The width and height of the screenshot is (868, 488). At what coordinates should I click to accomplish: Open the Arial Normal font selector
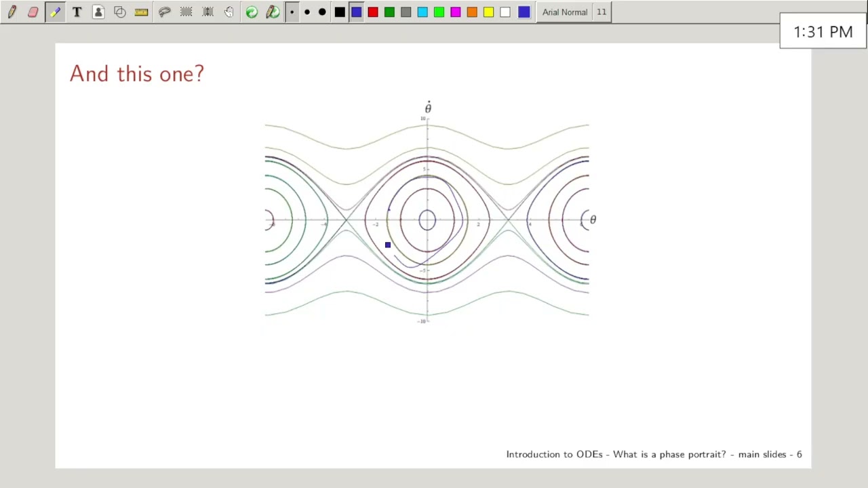point(565,12)
